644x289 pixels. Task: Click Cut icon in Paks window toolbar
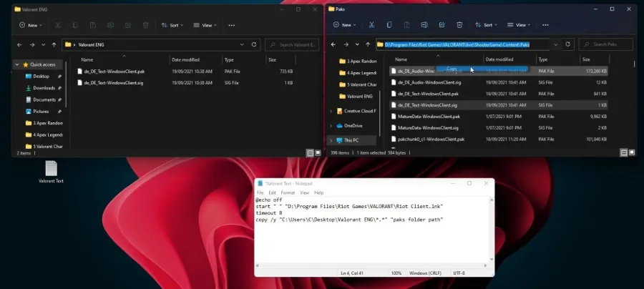[x=371, y=25]
